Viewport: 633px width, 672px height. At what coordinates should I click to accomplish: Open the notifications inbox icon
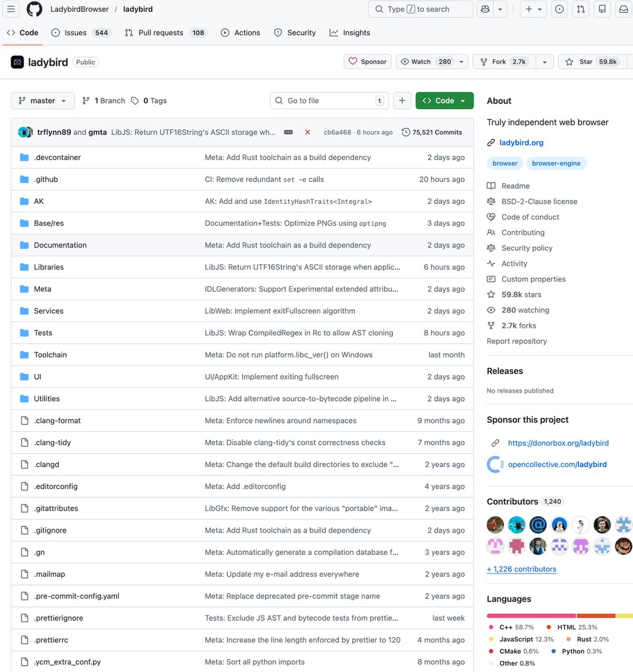point(623,9)
